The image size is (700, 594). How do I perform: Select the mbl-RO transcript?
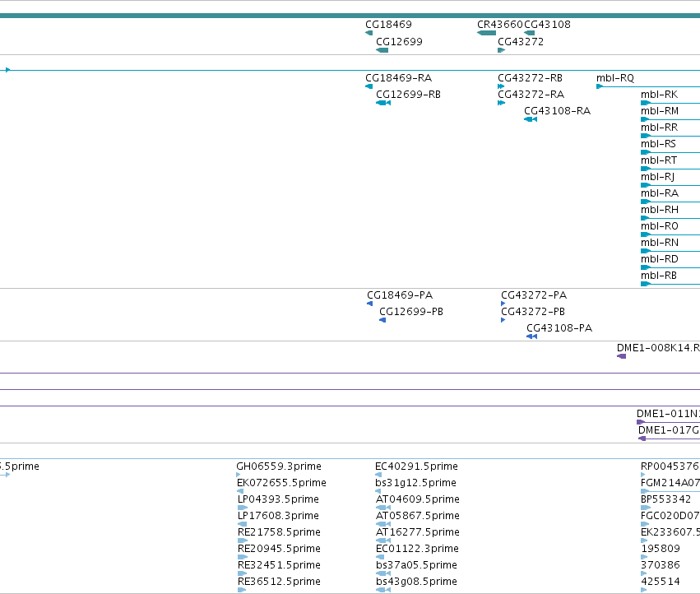pos(670,235)
